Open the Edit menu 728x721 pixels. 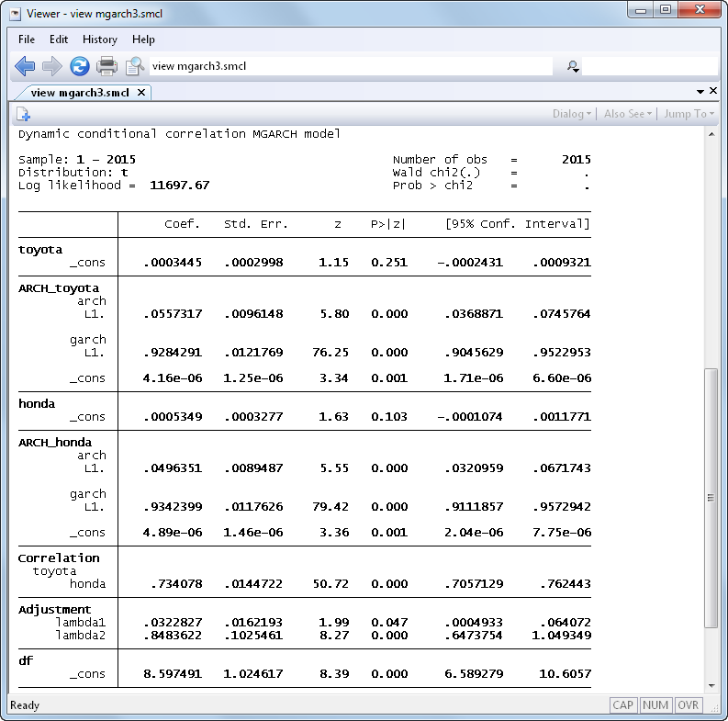(x=59, y=39)
